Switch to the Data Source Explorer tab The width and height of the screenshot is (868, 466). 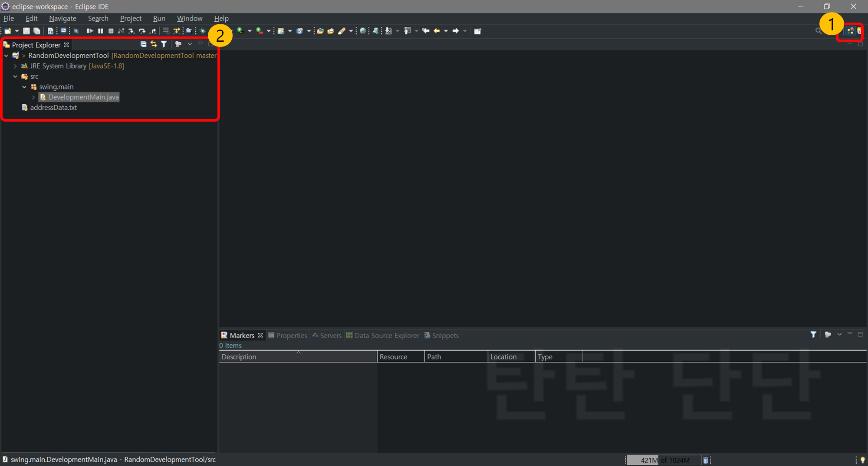383,335
